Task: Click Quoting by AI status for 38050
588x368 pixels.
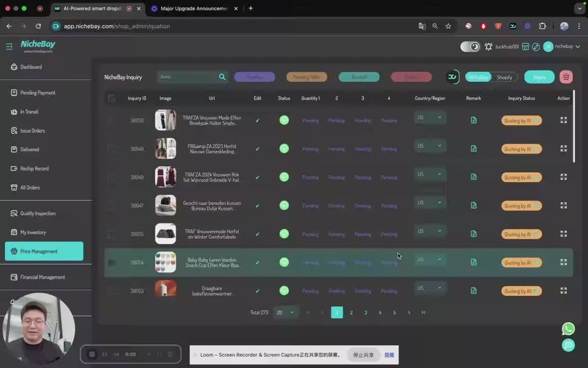Action: point(522,121)
